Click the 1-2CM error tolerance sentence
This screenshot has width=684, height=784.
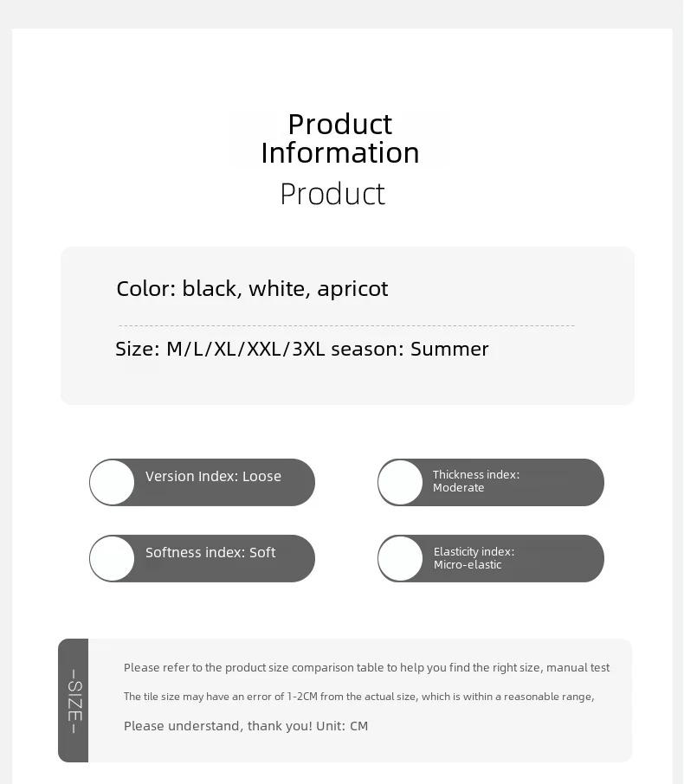[x=358, y=697]
